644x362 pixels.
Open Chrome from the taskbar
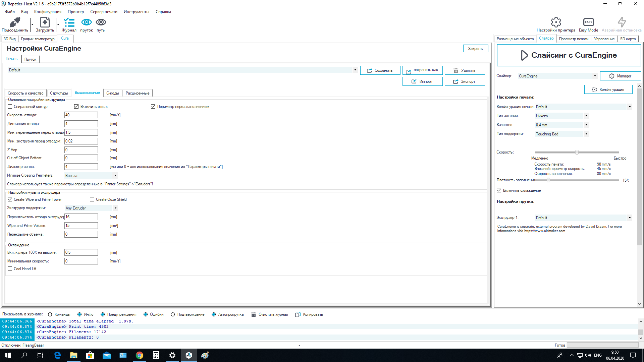pos(140,355)
